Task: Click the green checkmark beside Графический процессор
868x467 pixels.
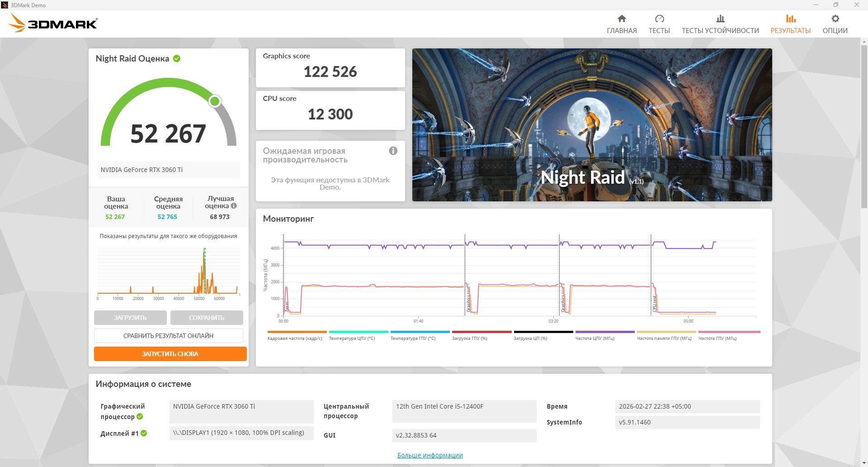Action: pyautogui.click(x=140, y=416)
